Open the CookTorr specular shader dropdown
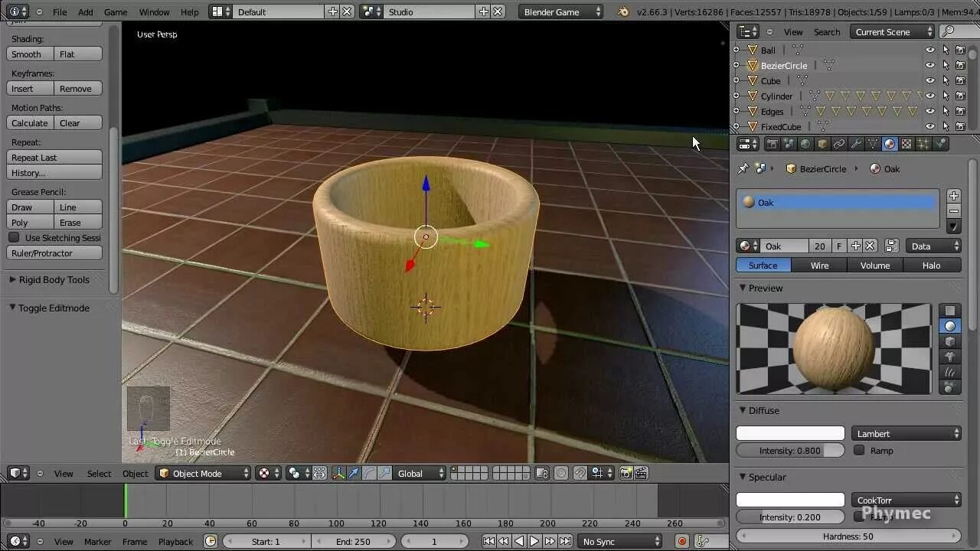 click(906, 500)
